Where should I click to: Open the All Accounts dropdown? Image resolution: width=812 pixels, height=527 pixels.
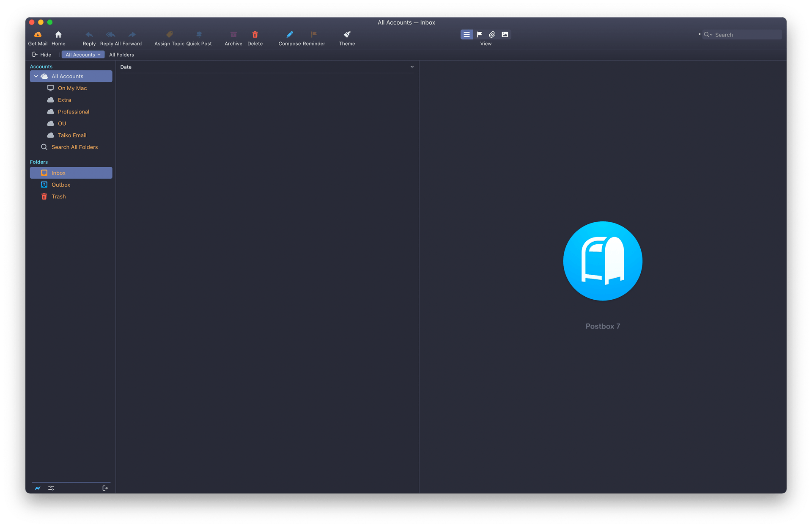pos(82,54)
